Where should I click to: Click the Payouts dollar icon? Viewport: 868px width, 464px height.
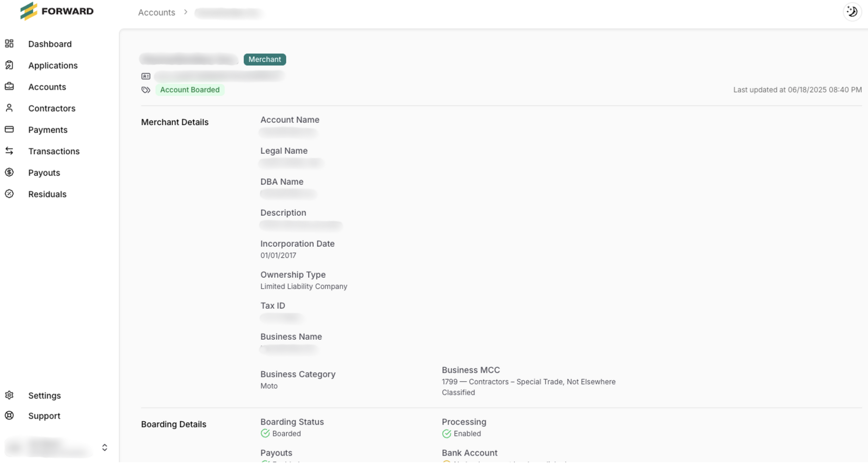coord(9,173)
